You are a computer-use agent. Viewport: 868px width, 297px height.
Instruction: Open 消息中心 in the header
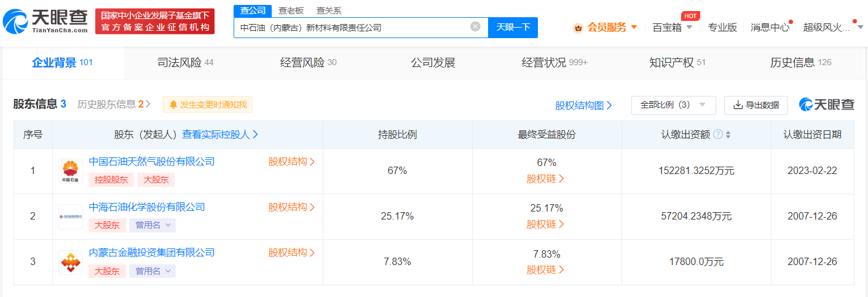[770, 27]
